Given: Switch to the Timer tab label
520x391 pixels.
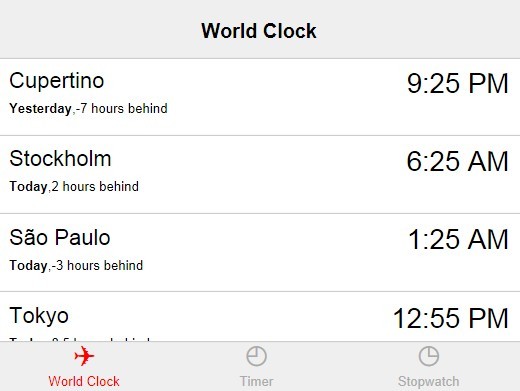Looking at the screenshot, I should point(256,381).
